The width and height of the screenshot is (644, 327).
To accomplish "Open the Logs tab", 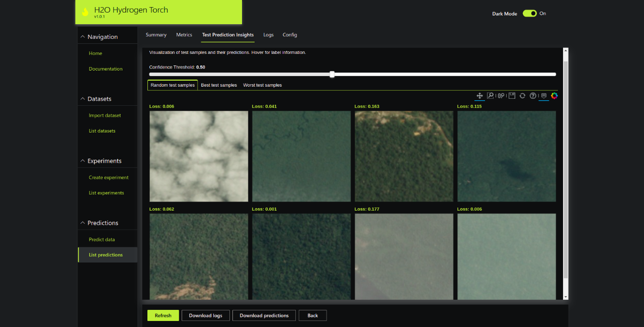I will tap(268, 35).
